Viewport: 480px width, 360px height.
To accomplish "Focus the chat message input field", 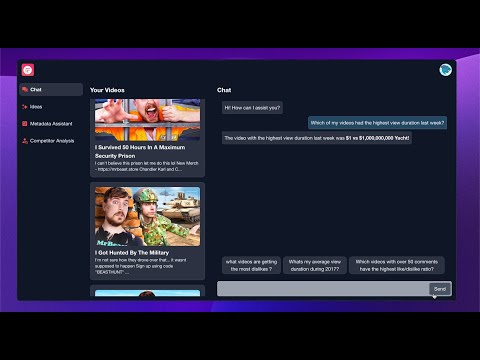I will point(323,289).
